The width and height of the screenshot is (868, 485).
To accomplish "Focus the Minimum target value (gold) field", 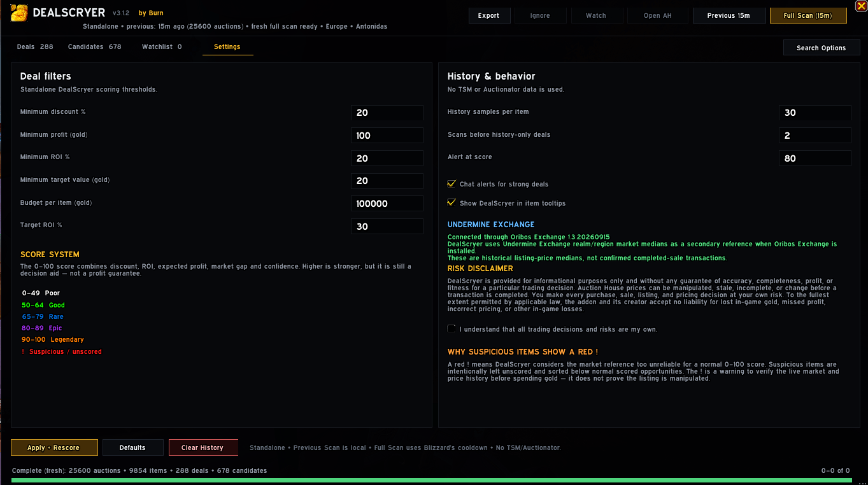I will [387, 181].
